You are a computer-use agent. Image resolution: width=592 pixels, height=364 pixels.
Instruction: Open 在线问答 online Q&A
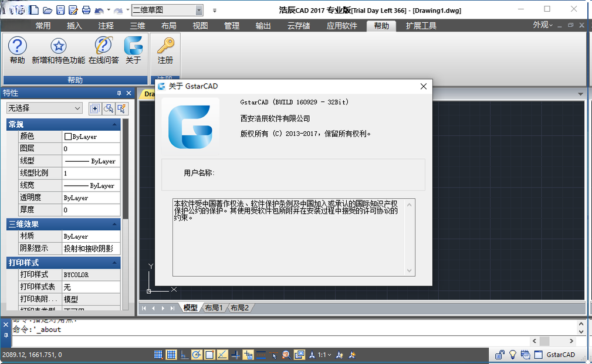(x=103, y=50)
